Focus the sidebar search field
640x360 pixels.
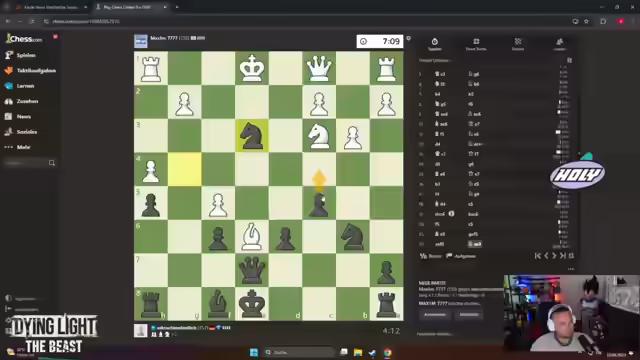[29, 163]
